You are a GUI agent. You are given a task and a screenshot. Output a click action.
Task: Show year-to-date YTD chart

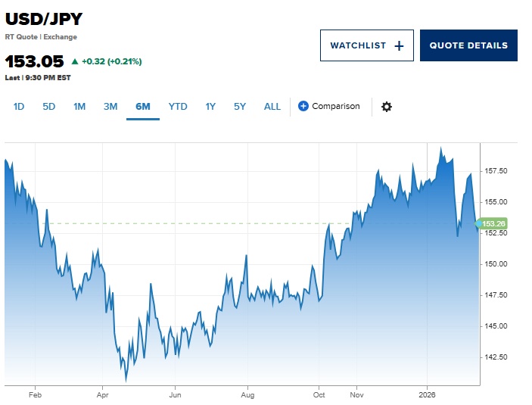[178, 107]
